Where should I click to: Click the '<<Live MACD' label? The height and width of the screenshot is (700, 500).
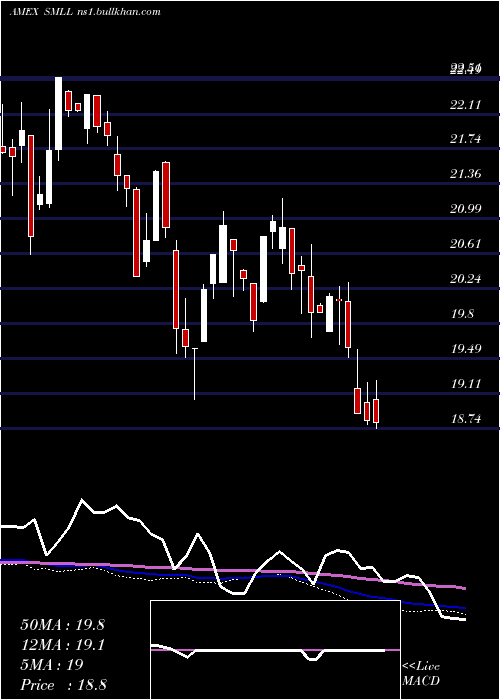click(421, 674)
